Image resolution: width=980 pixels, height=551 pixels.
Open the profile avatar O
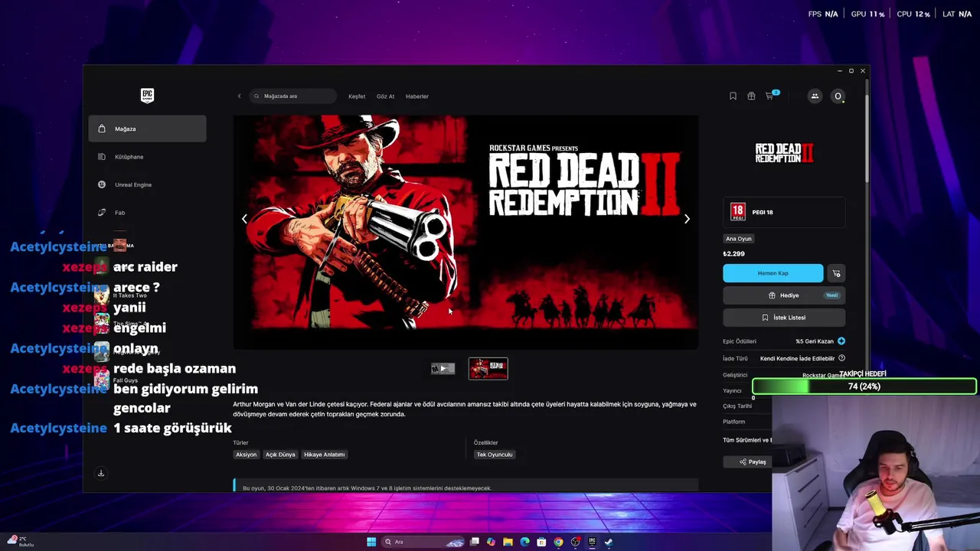coord(838,96)
